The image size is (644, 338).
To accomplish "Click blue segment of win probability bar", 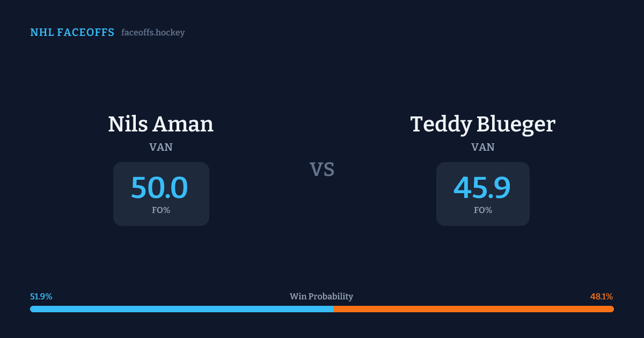I will (181, 309).
